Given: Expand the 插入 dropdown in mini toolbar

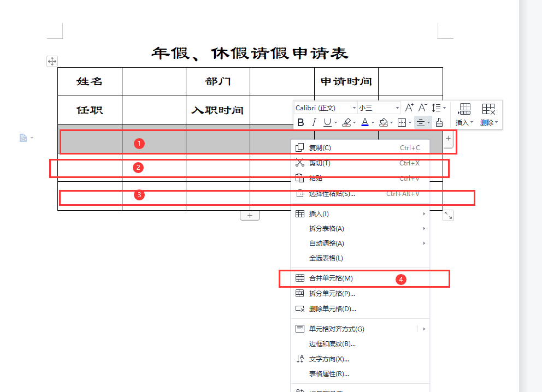Looking at the screenshot, I should (464, 115).
